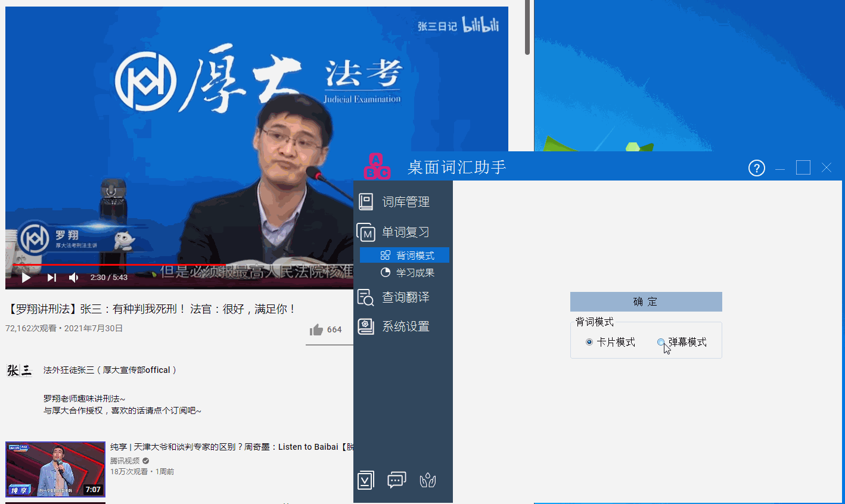Expand the 单词复习 sidebar section
The image size is (845, 504).
[405, 232]
